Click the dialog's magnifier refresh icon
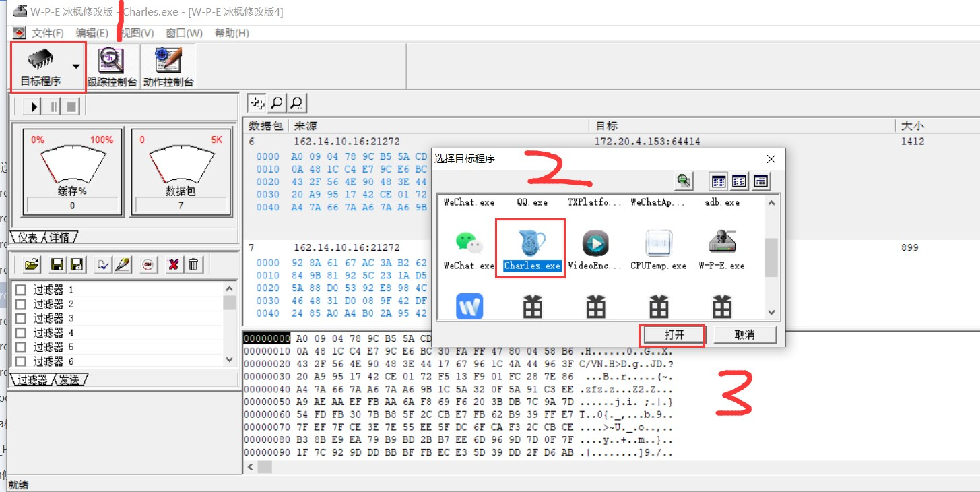The height and width of the screenshot is (492, 980). (684, 180)
